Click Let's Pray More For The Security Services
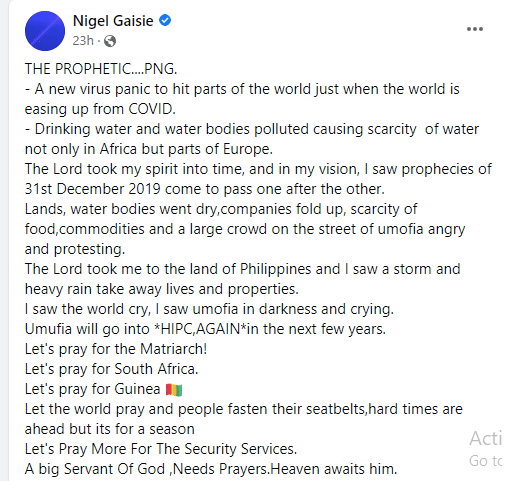 coord(161,449)
